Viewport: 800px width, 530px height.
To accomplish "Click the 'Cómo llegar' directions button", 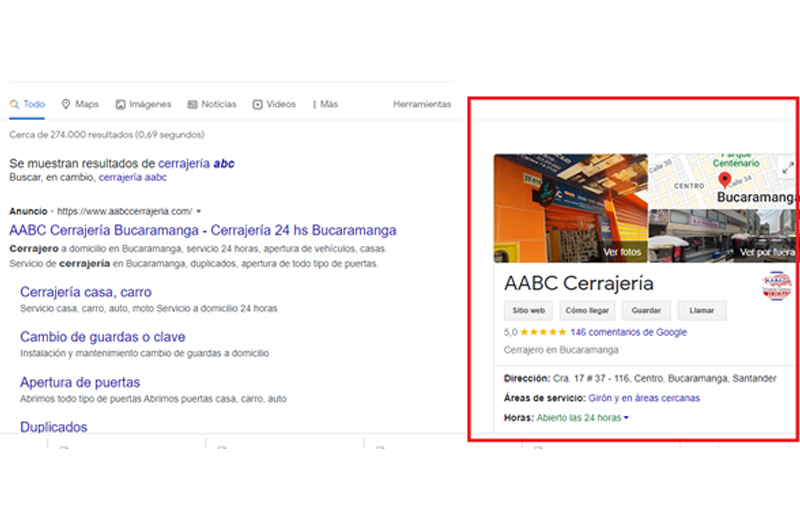I will coord(587,310).
